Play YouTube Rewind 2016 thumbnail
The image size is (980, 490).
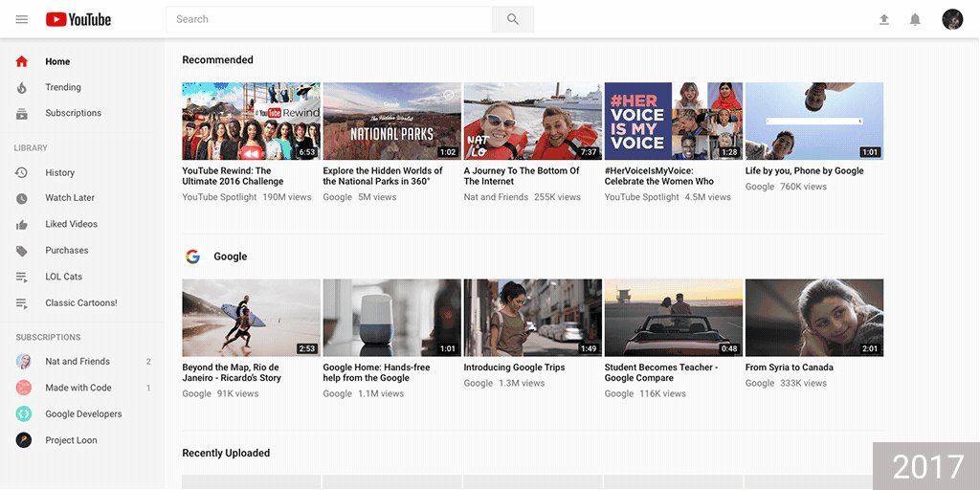252,122
